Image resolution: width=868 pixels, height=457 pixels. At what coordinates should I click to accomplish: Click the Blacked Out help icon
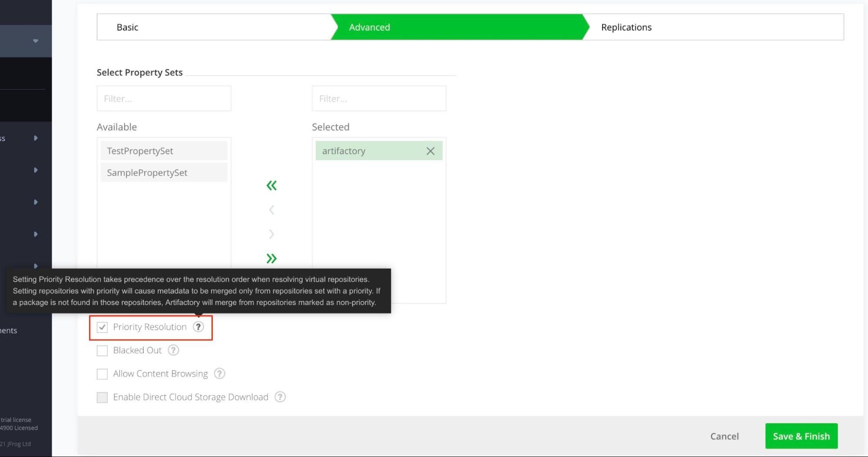click(x=173, y=350)
